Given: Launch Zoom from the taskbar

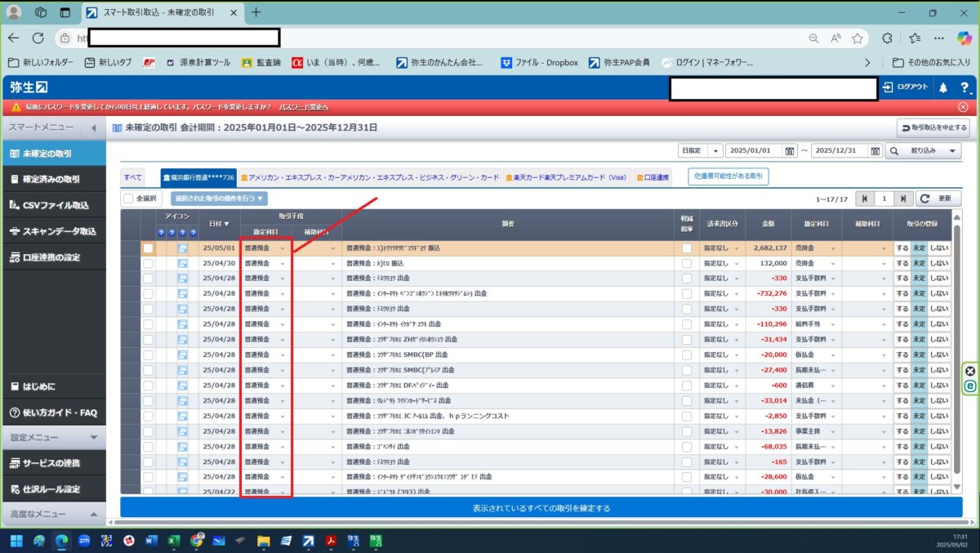Looking at the screenshot, I should click(x=83, y=540).
